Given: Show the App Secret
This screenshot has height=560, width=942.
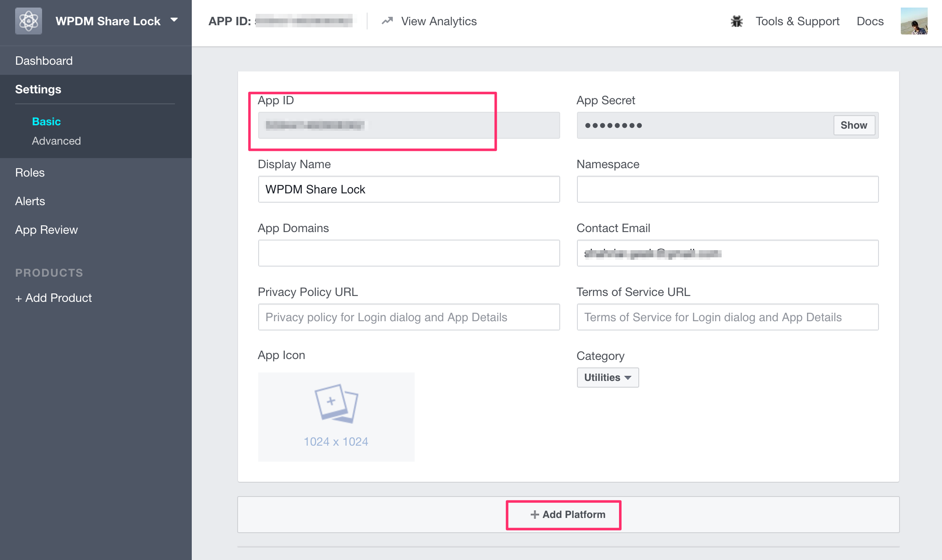Looking at the screenshot, I should pos(854,125).
